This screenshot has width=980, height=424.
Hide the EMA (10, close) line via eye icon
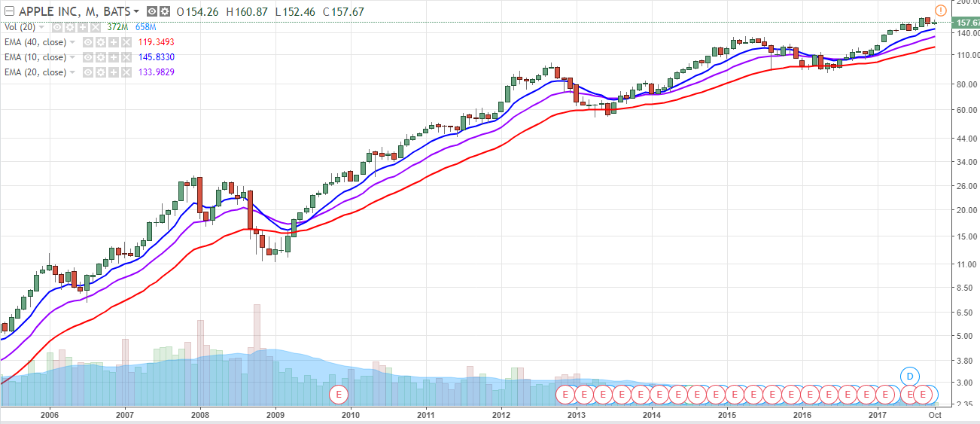[87, 57]
